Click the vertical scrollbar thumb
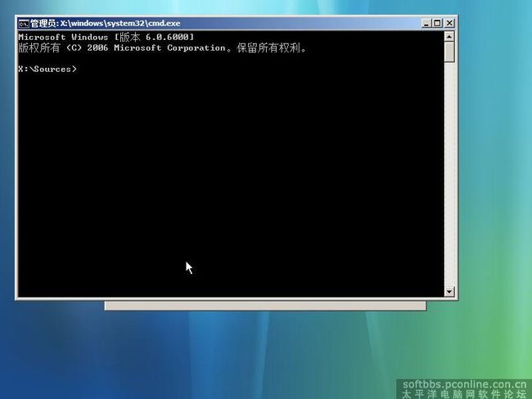Image resolution: width=532 pixels, height=399 pixels. click(x=449, y=52)
